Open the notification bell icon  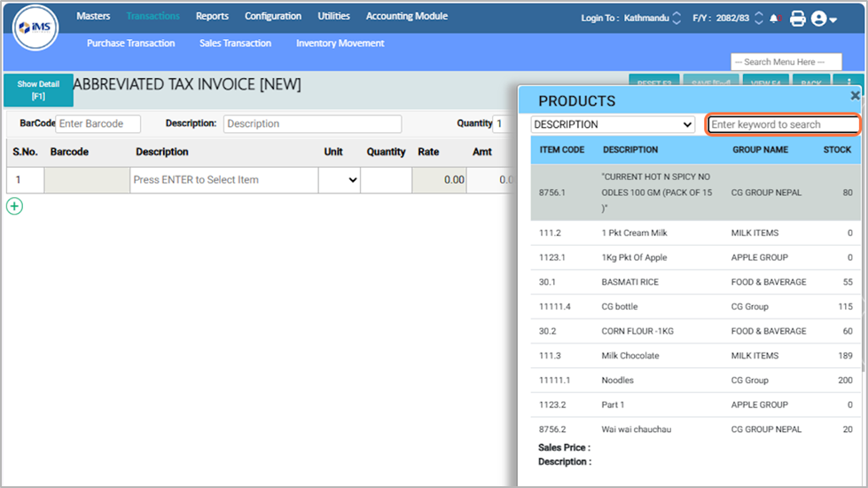776,18
